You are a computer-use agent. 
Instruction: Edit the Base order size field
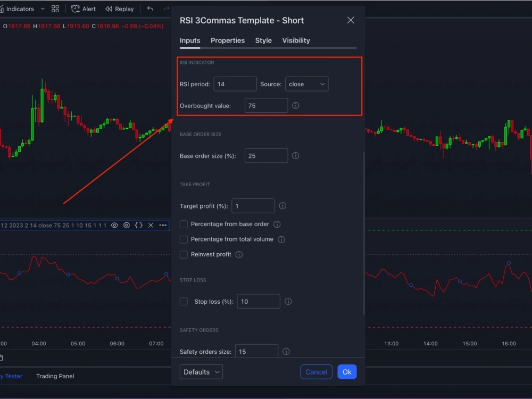click(x=267, y=156)
